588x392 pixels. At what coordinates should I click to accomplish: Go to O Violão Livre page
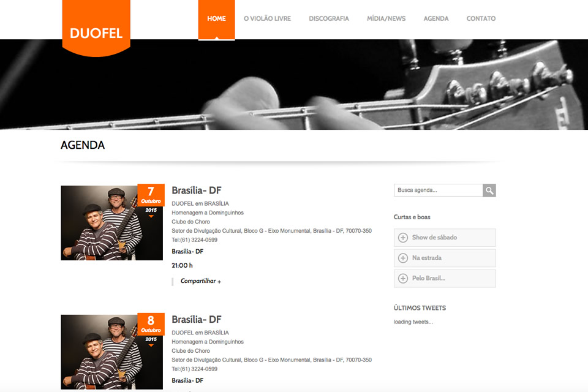[267, 18]
